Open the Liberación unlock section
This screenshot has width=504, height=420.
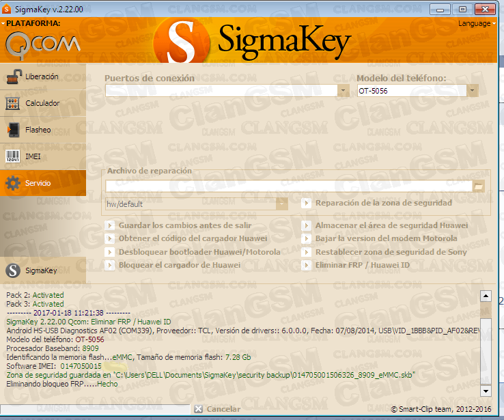(x=43, y=76)
